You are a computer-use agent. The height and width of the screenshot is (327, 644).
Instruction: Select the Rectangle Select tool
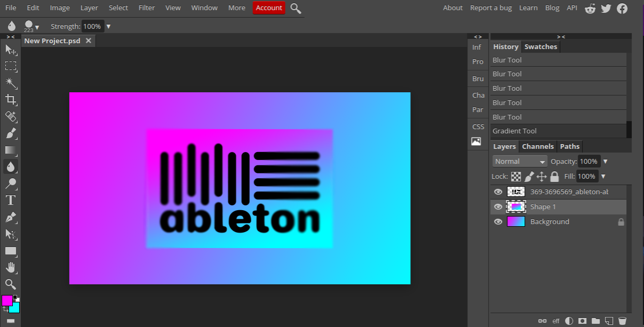point(10,66)
